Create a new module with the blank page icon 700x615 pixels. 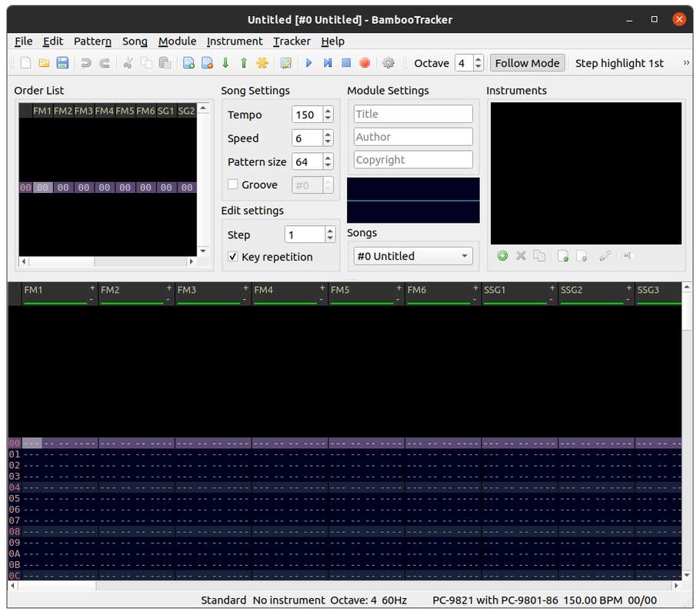[25, 63]
